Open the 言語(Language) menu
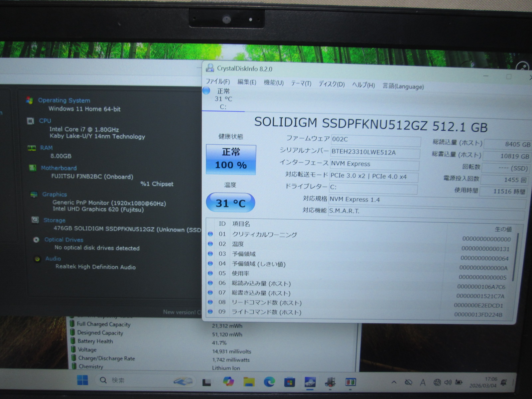 pos(403,86)
